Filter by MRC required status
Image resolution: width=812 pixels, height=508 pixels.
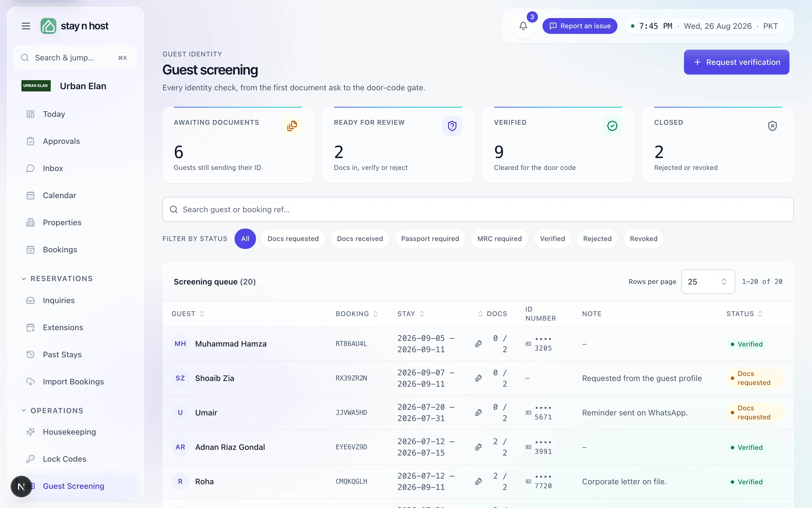coord(499,239)
